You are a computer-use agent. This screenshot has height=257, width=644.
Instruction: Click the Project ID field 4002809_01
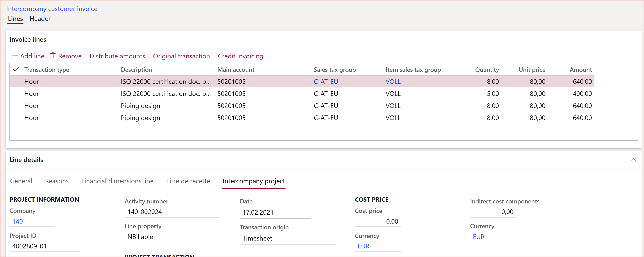point(45,246)
